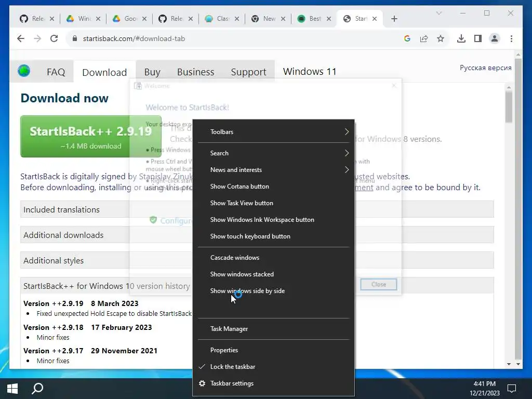
Task: Click Close in the Welcome dialog
Action: coord(379,284)
